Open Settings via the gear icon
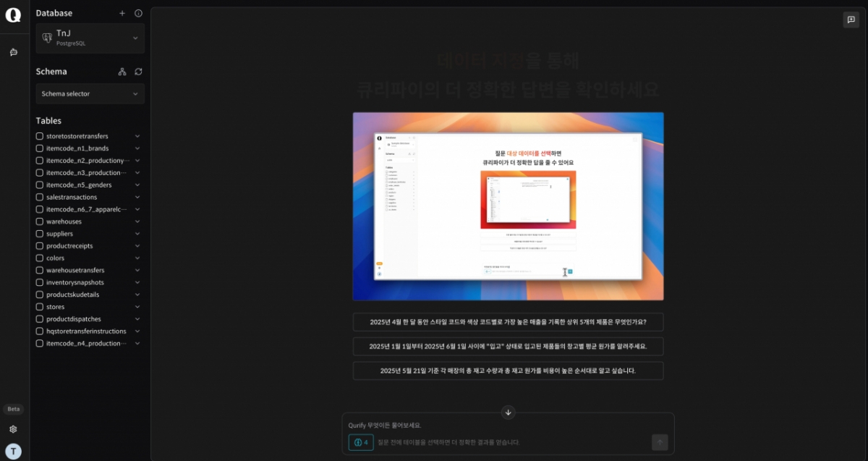 13,428
